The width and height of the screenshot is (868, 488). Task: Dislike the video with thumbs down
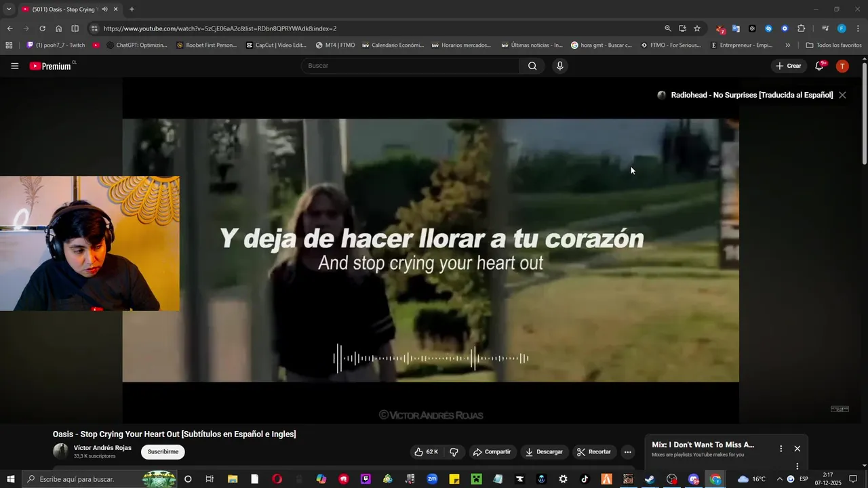click(x=454, y=452)
